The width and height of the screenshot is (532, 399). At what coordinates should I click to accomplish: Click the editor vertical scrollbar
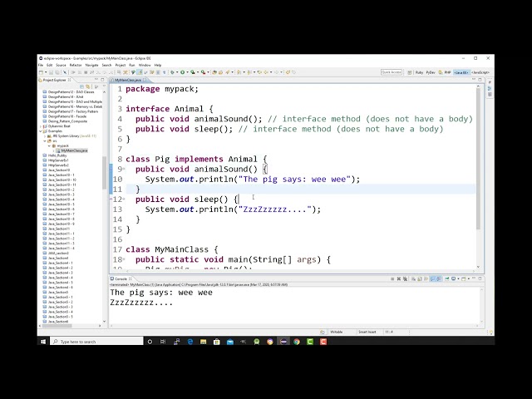(x=478, y=160)
